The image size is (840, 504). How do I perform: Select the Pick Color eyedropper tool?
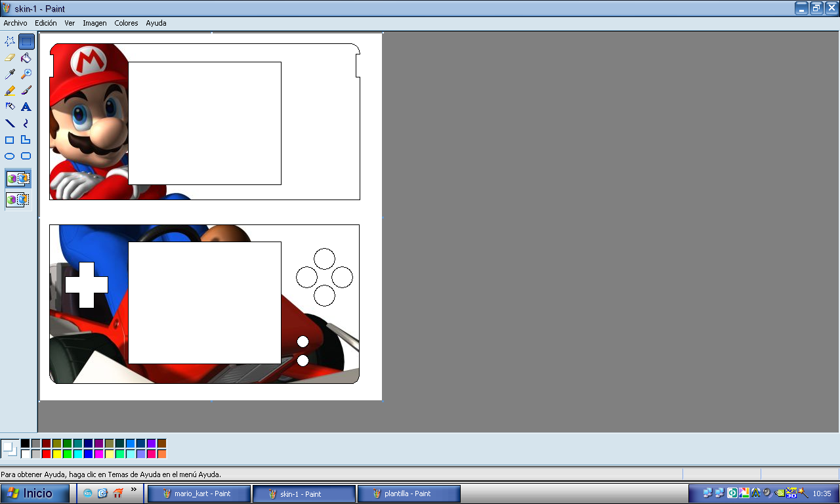[10, 74]
